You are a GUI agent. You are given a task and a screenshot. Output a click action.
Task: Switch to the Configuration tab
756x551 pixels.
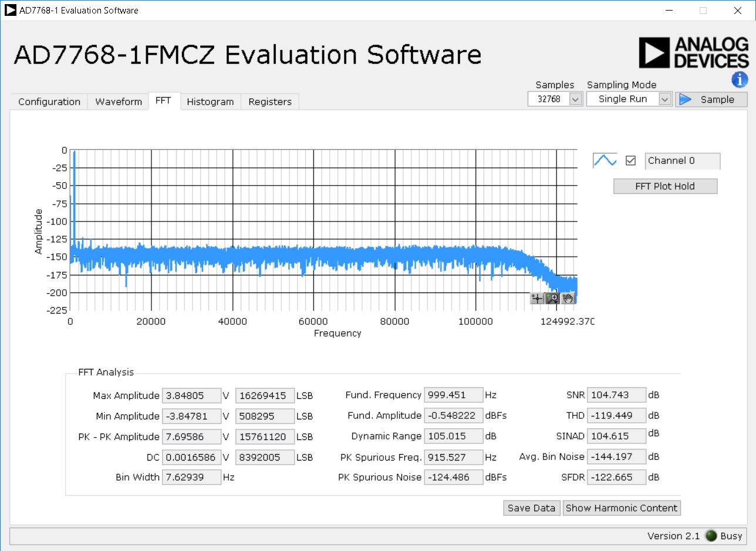tap(49, 102)
